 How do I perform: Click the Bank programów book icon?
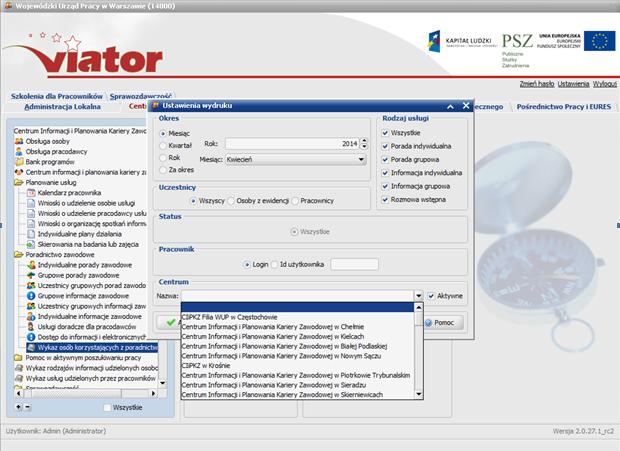tap(19, 162)
